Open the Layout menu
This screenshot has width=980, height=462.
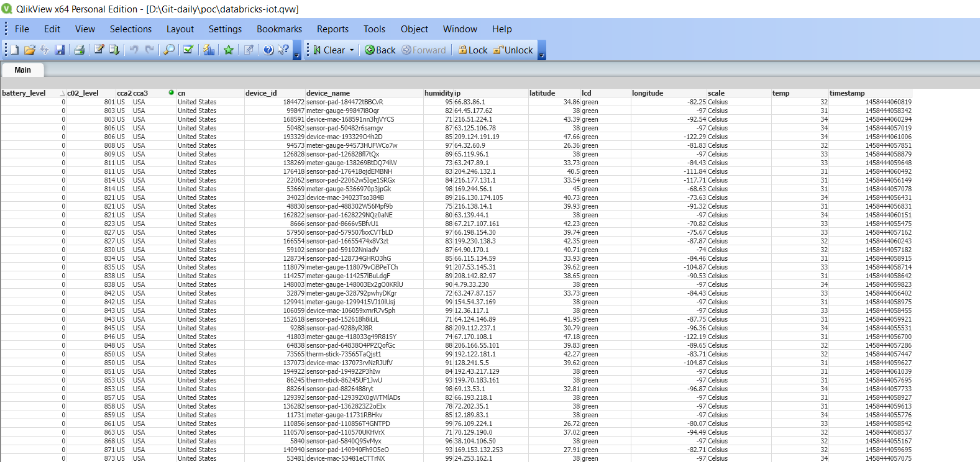(180, 29)
